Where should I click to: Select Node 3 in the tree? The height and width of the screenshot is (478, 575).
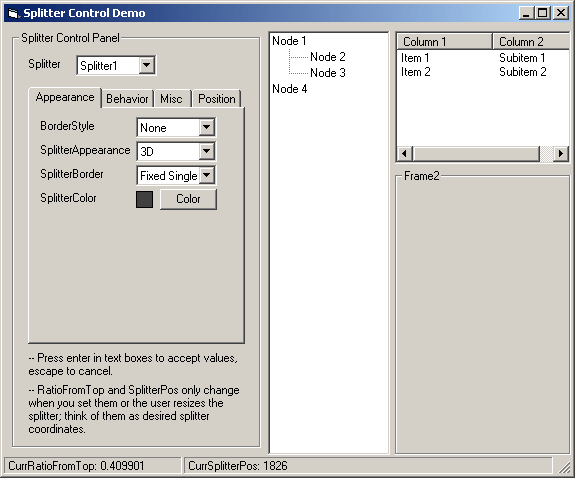pos(328,73)
